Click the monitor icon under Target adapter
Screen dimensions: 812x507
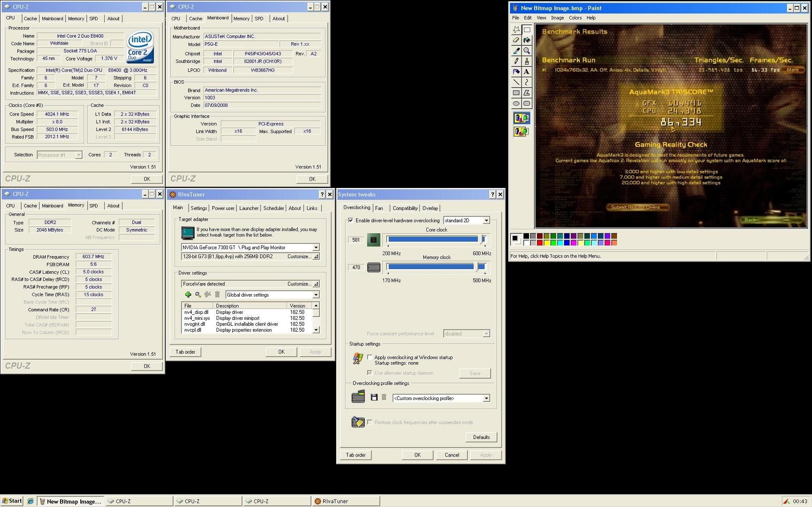pos(188,232)
